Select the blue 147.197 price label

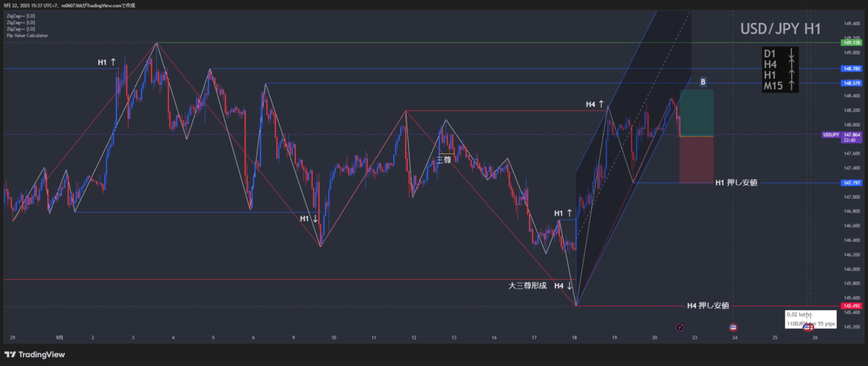click(851, 183)
